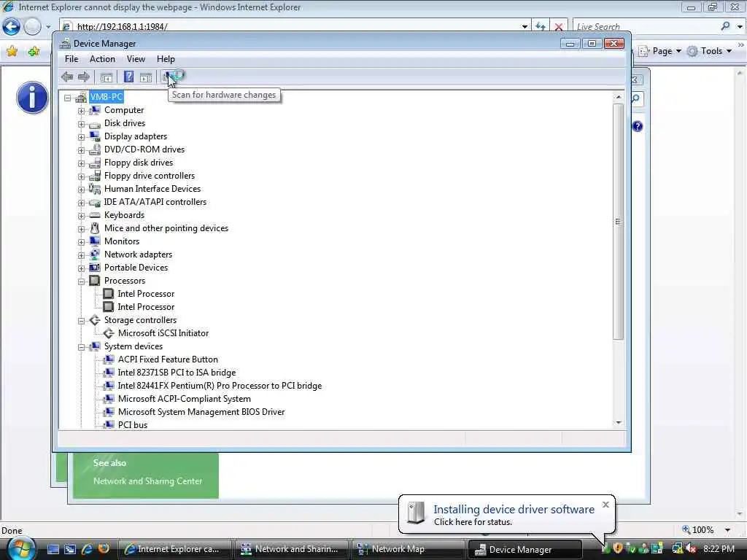Click the device tree scrollbar down arrow

coord(619,423)
